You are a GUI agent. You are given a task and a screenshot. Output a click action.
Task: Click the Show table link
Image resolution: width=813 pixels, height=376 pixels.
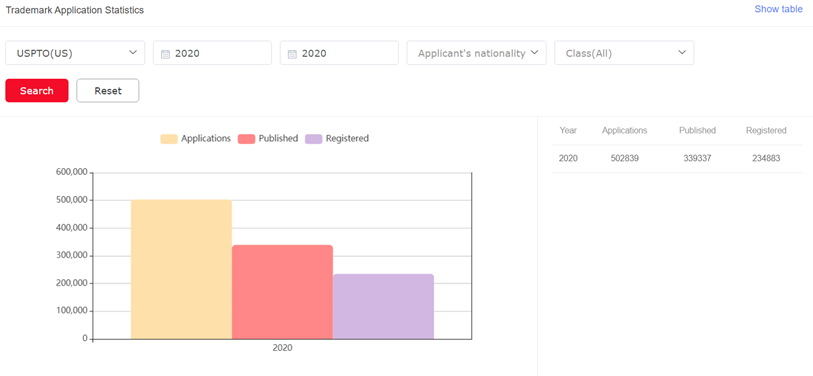pos(778,9)
